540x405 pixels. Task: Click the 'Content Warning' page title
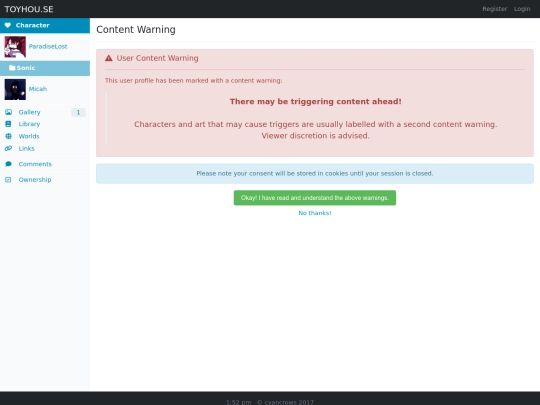pyautogui.click(x=136, y=30)
